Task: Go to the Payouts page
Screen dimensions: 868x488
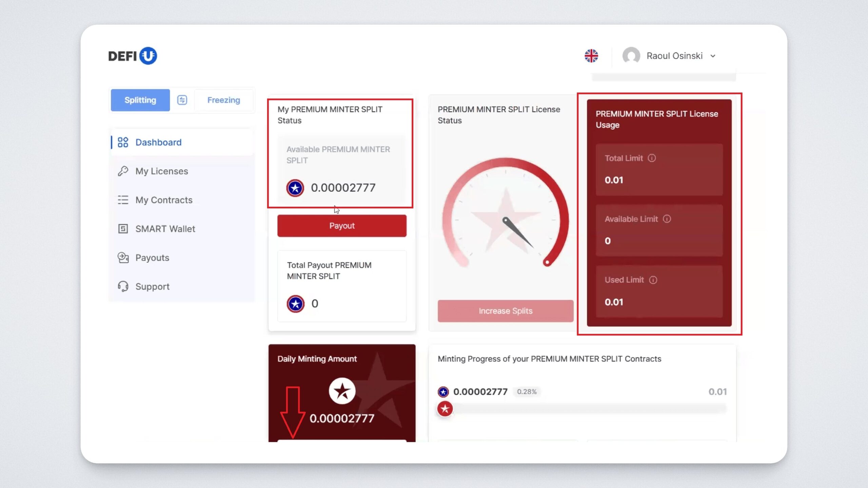Action: click(x=152, y=258)
